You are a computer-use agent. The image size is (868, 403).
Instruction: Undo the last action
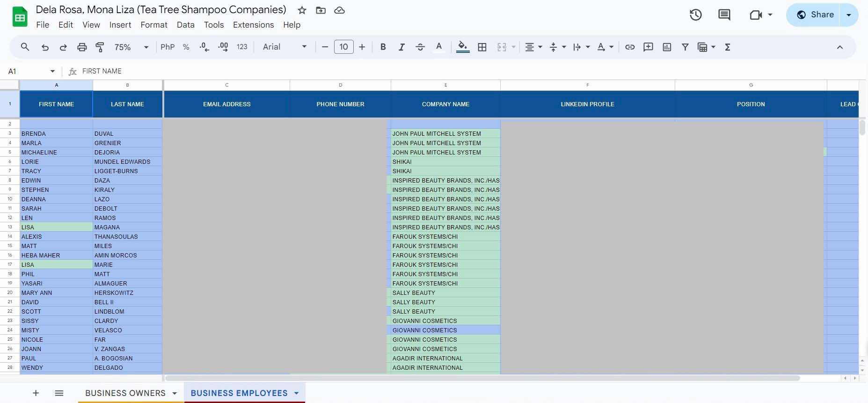[45, 47]
